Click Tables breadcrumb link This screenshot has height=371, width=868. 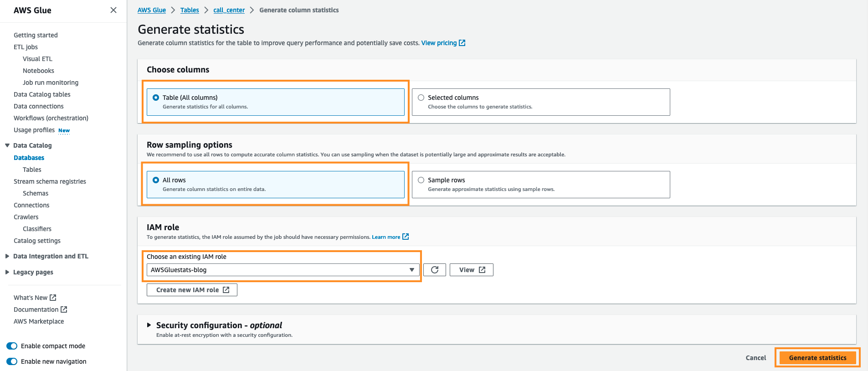pyautogui.click(x=190, y=10)
